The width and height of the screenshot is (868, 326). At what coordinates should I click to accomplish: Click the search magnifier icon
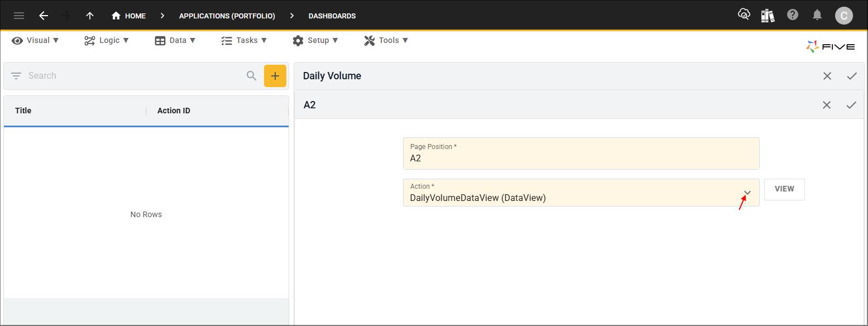coord(252,76)
